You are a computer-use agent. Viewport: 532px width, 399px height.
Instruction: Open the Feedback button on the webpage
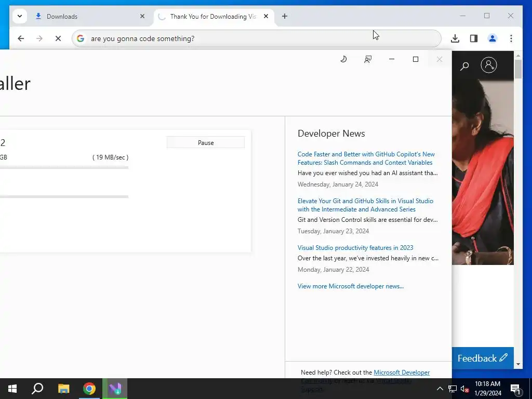(x=483, y=358)
